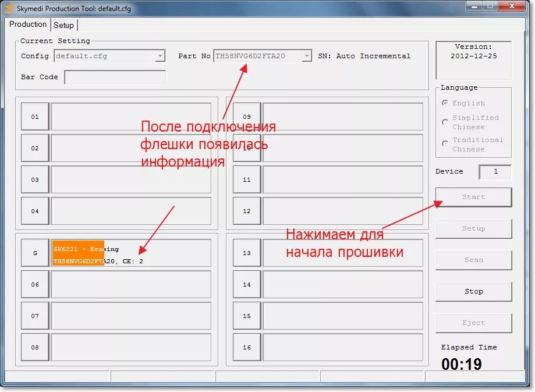
Task: Click slot button 12
Action: click(247, 211)
